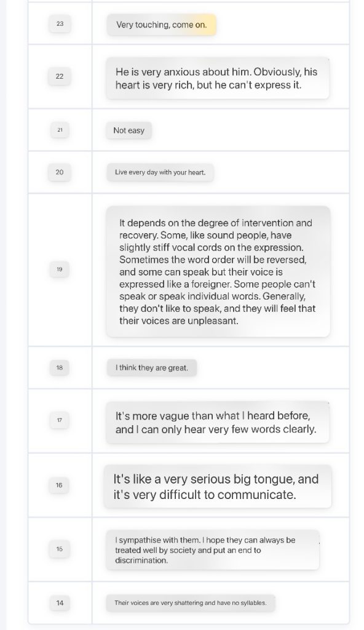Image resolution: width=364 pixels, height=630 pixels.
Task: Click the number 16 badge
Action: tap(59, 485)
